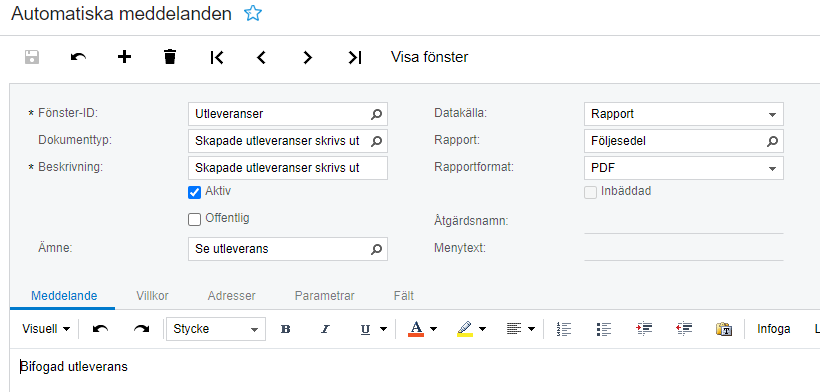Open the Visuell editor mode dropdown
This screenshot has width=820, height=392.
click(x=46, y=329)
